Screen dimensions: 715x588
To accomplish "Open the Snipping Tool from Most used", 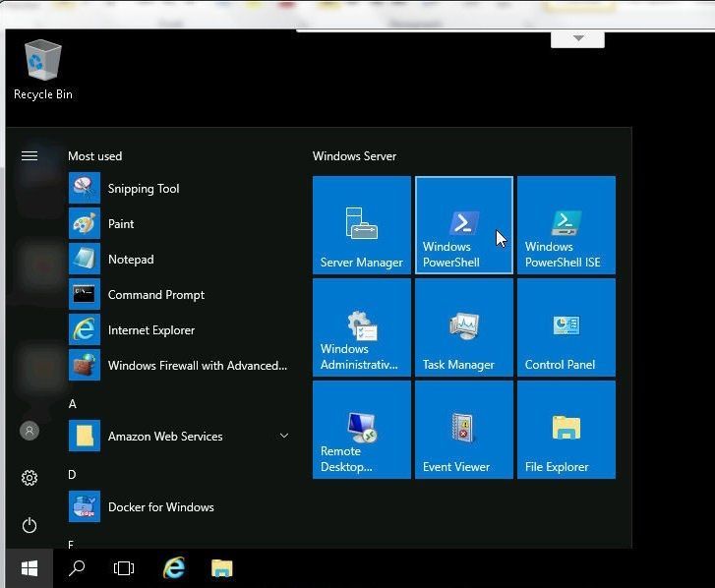I will point(179,188).
